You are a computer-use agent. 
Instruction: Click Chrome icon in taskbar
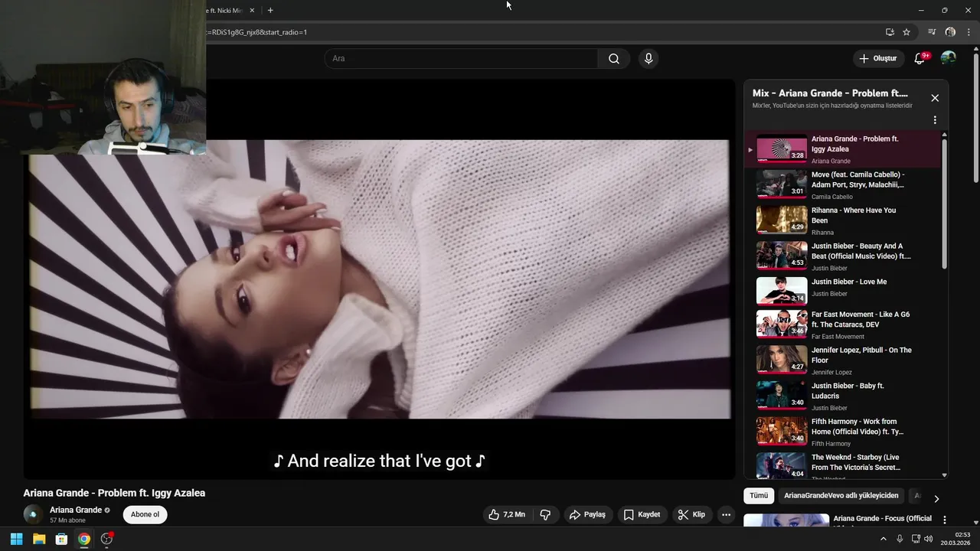pos(84,539)
